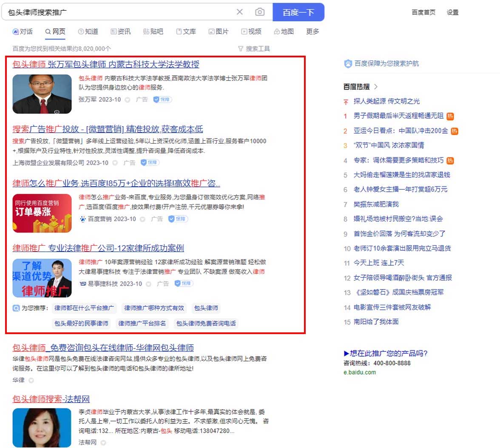Click 想在此推广您的产品吗? link
500x448 pixels.
click(386, 353)
